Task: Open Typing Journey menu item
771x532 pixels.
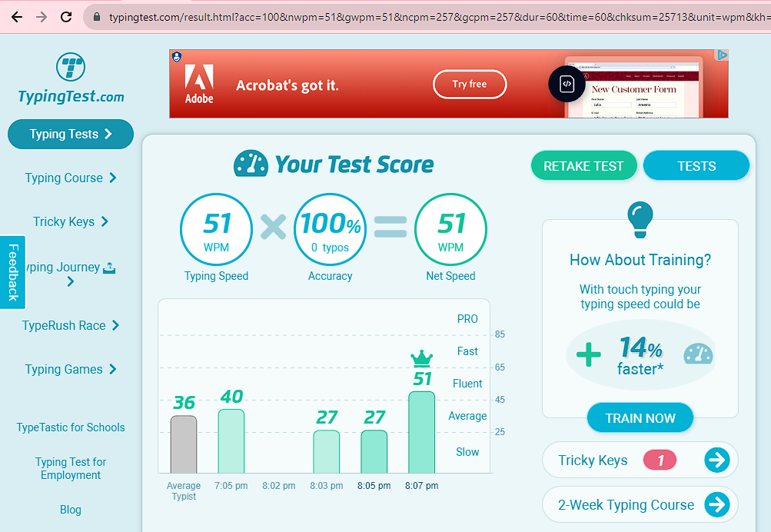Action: tap(63, 267)
